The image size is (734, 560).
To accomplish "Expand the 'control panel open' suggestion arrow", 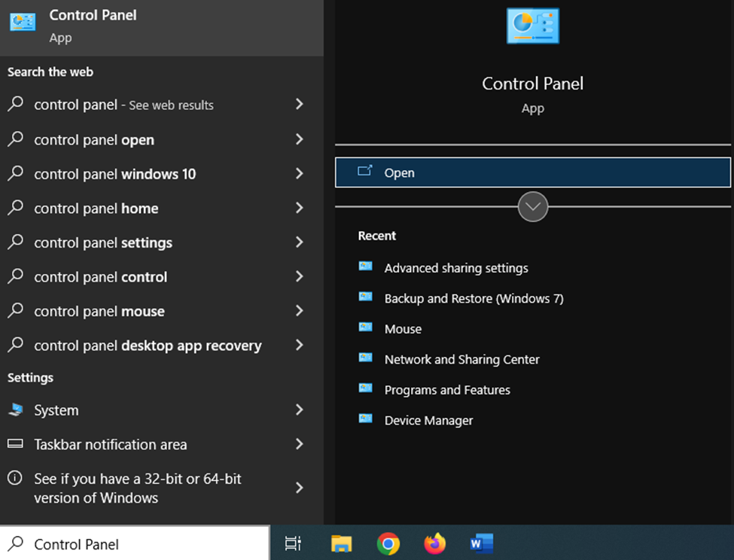I will 300,139.
